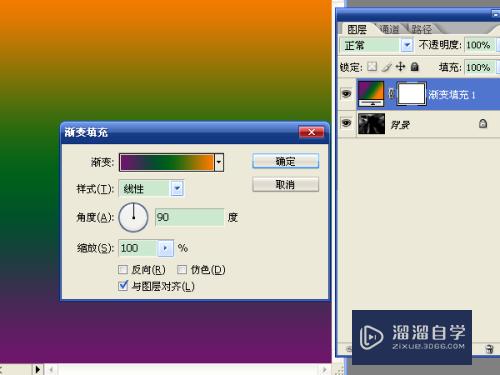The width and height of the screenshot is (500, 375).
Task: Open the scale slider popup arrow
Action: [165, 248]
